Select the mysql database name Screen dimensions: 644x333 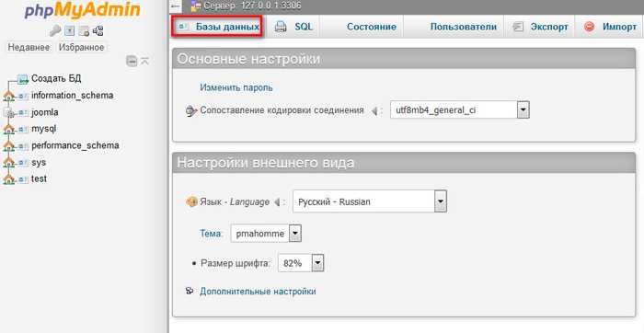click(43, 129)
